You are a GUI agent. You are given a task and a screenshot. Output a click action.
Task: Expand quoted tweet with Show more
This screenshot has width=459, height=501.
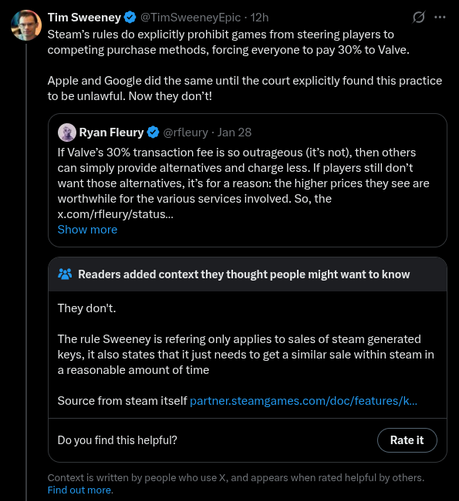(87, 230)
